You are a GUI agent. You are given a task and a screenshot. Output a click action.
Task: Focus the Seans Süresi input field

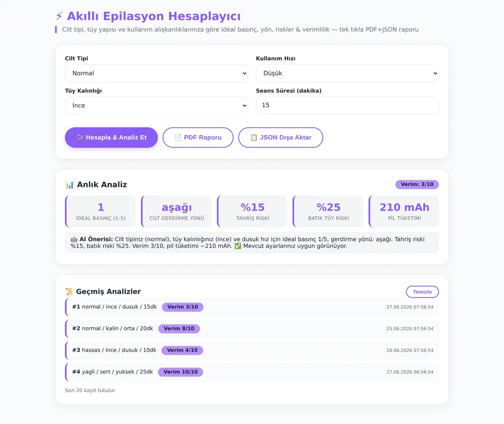coord(347,105)
